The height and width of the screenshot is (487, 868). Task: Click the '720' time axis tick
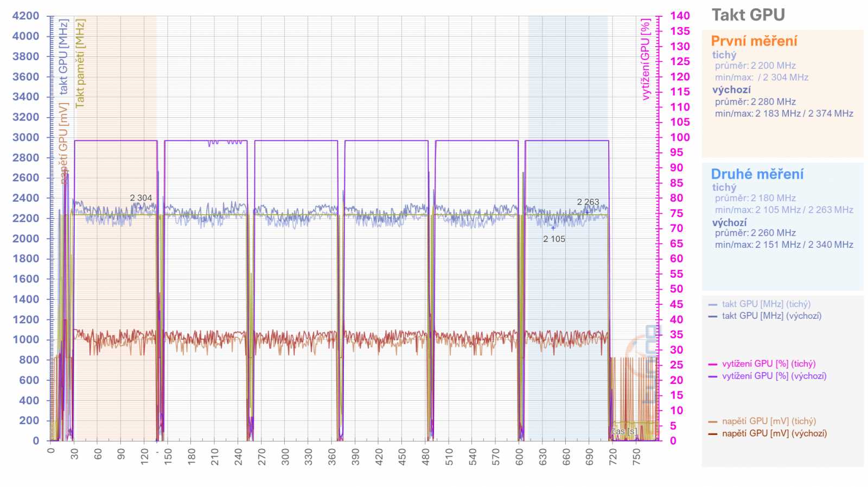pyautogui.click(x=613, y=456)
